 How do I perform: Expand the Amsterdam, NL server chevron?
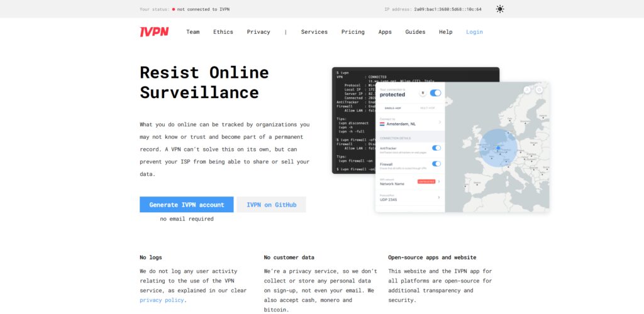pos(440,122)
